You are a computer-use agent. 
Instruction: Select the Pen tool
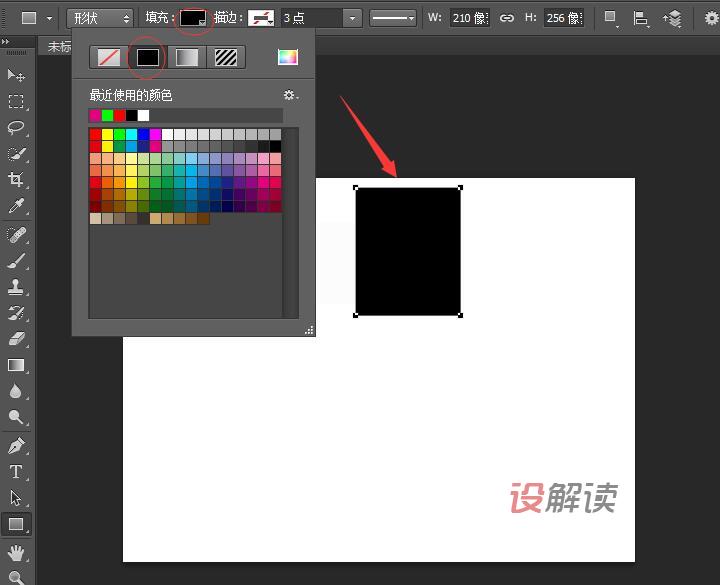16,446
